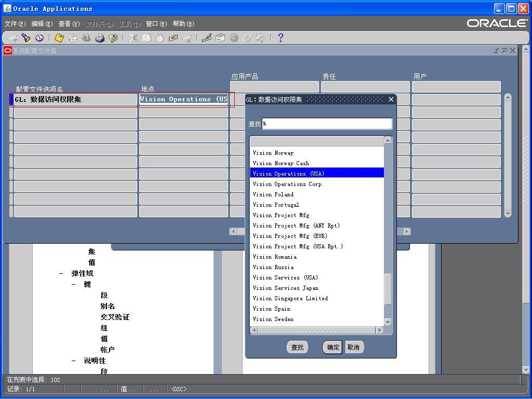Collapse the 说明性 tree node
Screen dimensions: 532x399
(x=74, y=361)
